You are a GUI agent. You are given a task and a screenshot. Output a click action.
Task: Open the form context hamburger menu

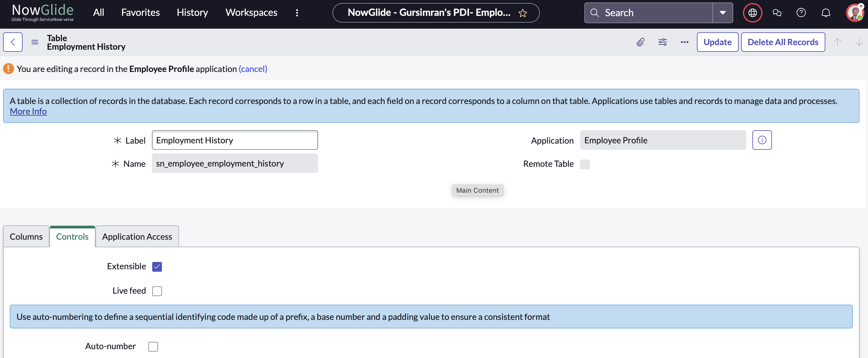click(x=35, y=42)
